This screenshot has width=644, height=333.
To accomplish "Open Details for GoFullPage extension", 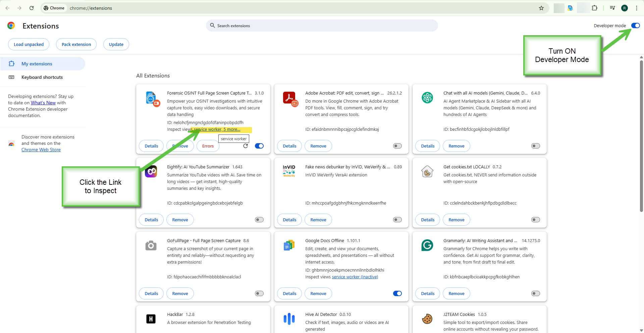I will tap(151, 293).
